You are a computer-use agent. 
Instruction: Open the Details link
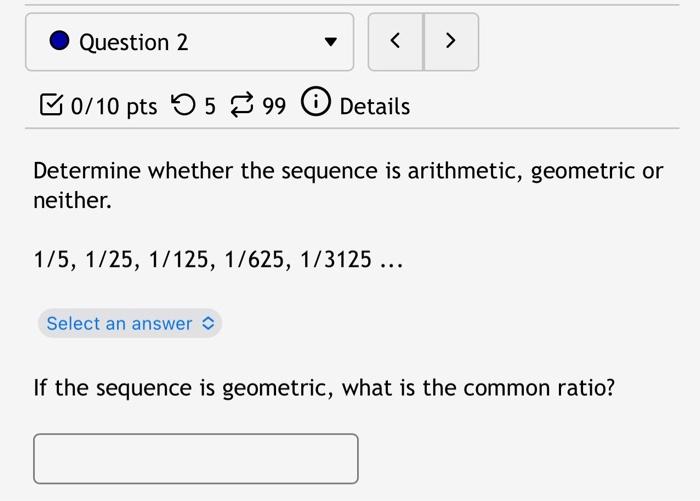pyautogui.click(x=375, y=106)
